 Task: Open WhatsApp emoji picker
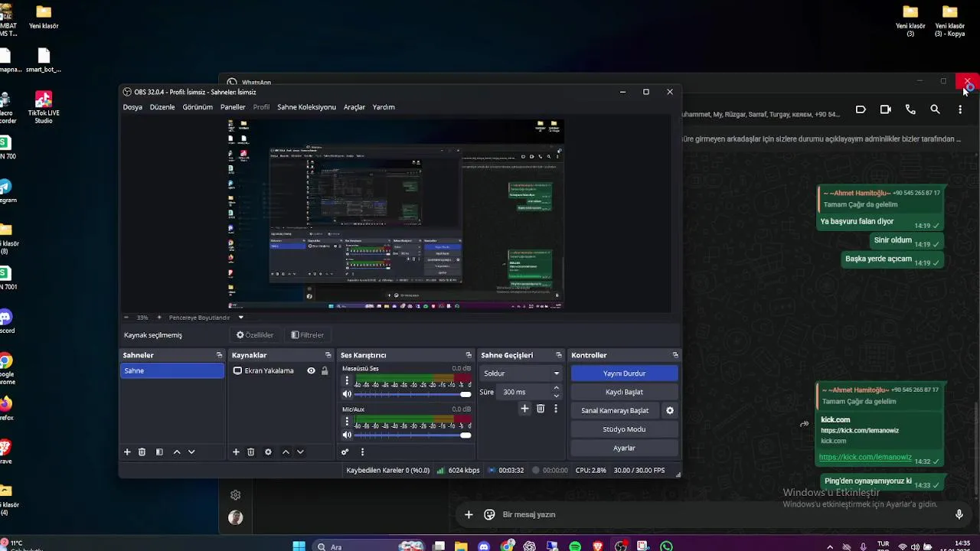coord(490,515)
